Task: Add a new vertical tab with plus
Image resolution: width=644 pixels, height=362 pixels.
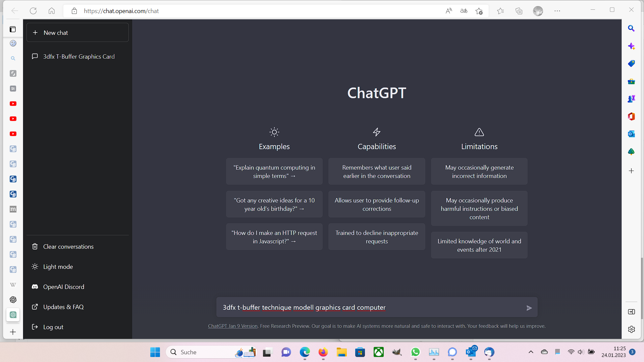Action: point(13,332)
